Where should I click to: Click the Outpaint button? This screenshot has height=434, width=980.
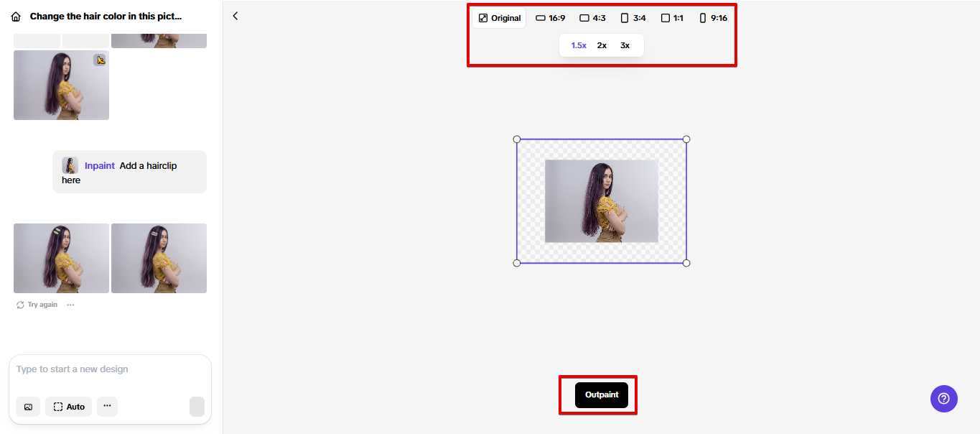tap(601, 394)
